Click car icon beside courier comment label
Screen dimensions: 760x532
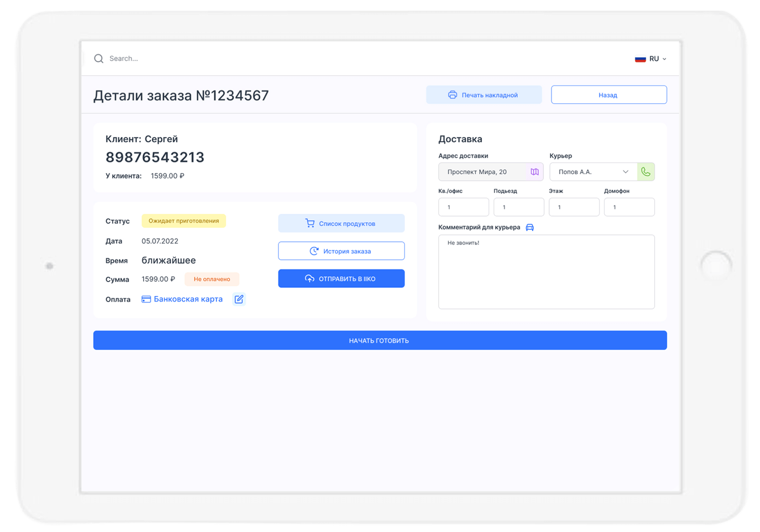pos(530,227)
